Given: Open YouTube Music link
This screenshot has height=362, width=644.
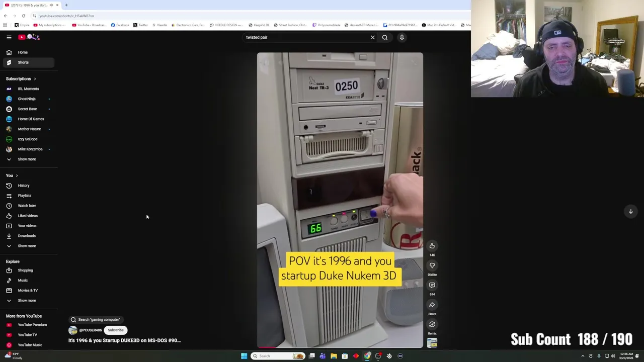Looking at the screenshot, I should 29,345.
